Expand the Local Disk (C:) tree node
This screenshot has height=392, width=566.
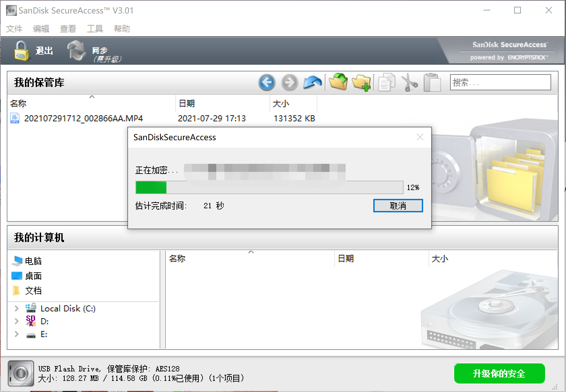tap(16, 308)
